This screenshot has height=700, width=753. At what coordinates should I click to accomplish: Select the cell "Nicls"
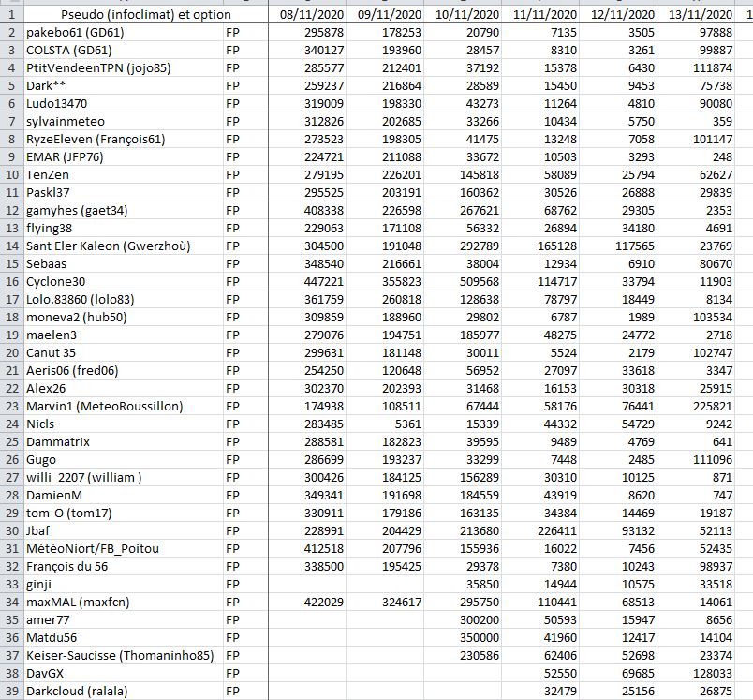click(124, 424)
